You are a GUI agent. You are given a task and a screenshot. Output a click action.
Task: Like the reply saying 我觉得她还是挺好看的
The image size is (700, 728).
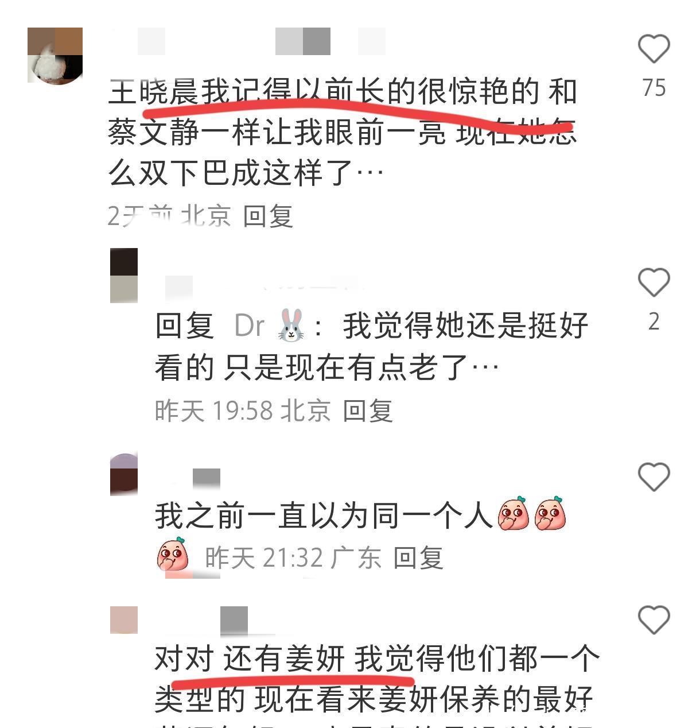(654, 282)
